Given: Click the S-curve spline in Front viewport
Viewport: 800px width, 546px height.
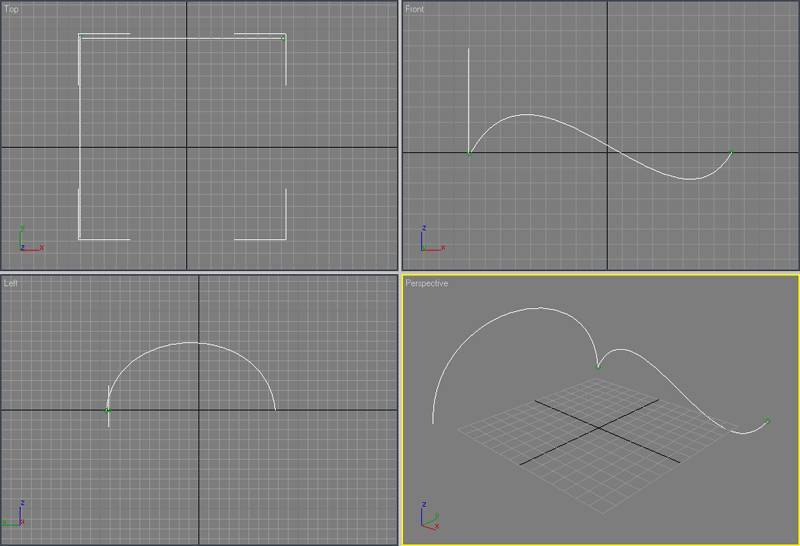Looking at the screenshot, I should pos(600,144).
